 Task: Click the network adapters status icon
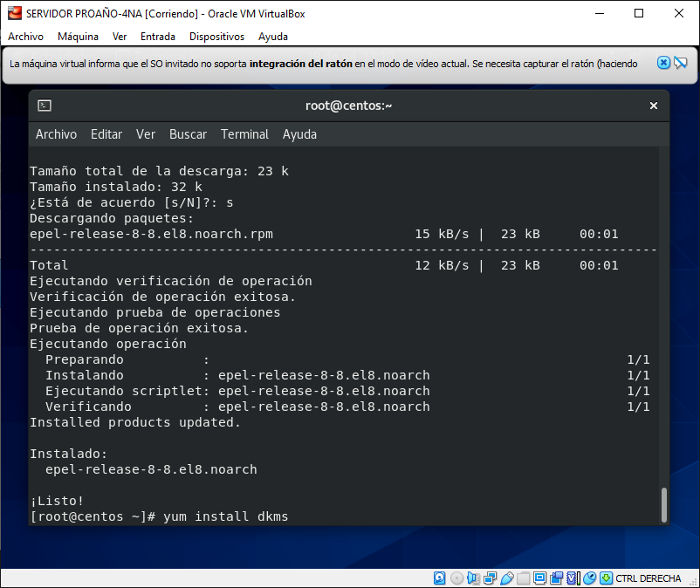[491, 578]
